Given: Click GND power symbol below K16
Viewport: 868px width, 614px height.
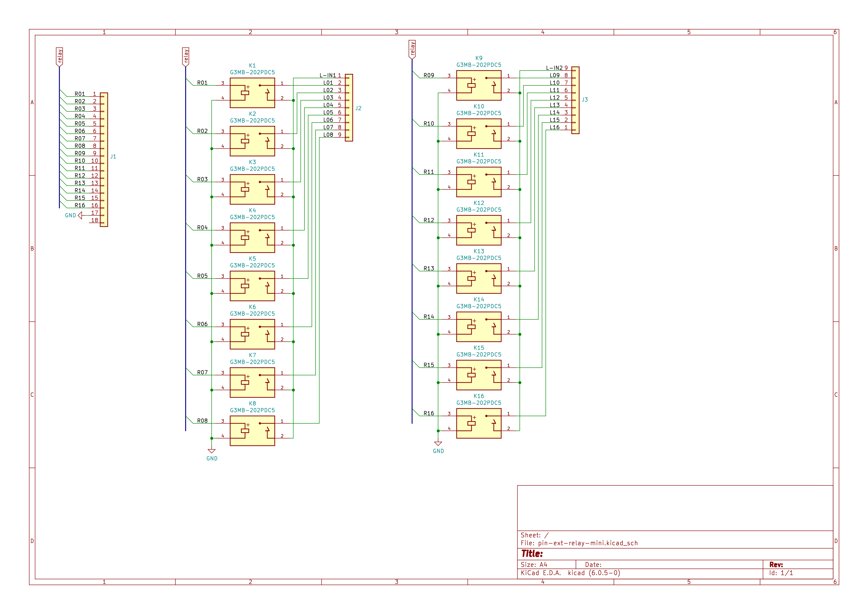Looking at the screenshot, I should pyautogui.click(x=438, y=444).
